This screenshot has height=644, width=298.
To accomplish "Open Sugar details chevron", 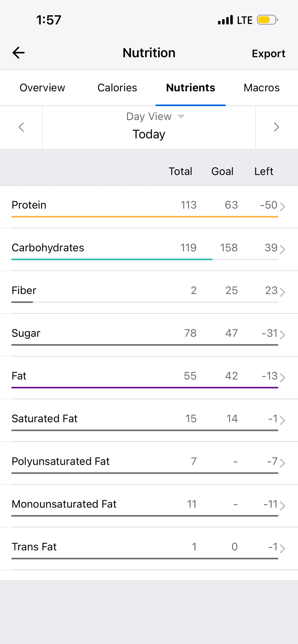I will [x=282, y=335].
